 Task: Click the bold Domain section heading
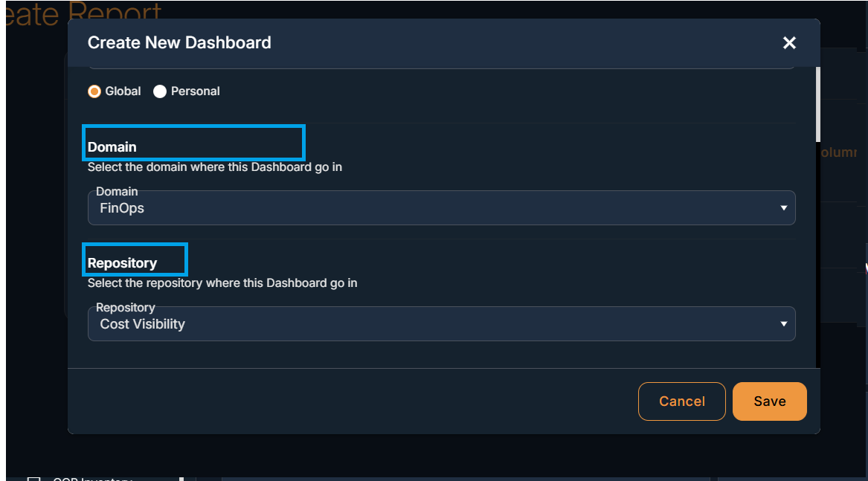[x=112, y=146]
